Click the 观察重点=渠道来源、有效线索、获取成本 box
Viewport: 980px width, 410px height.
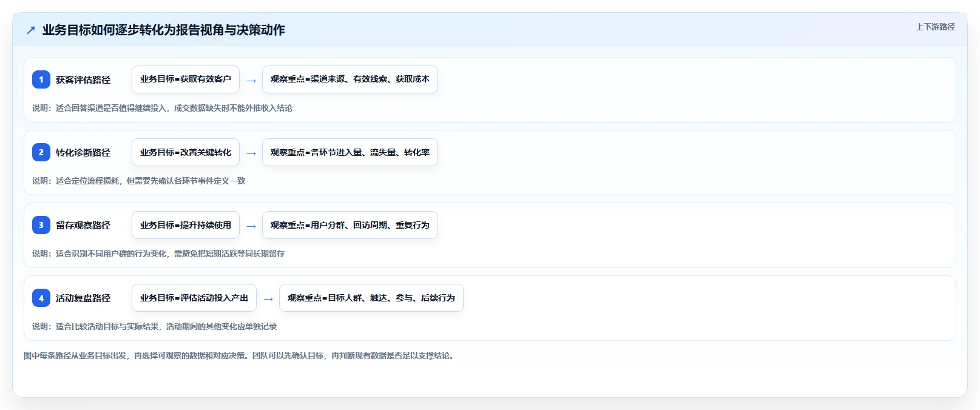(x=350, y=79)
